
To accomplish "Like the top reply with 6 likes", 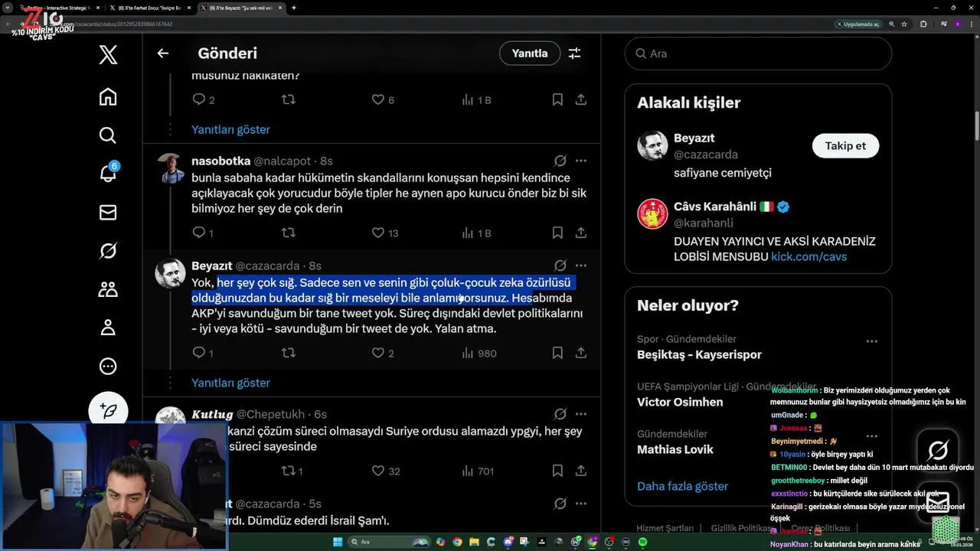I will [382, 99].
